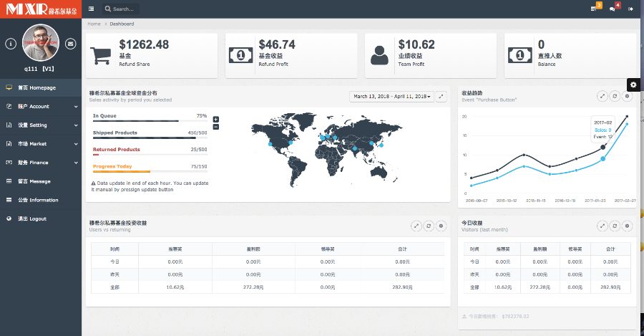Expand the income trend chart to fullscreen

pyautogui.click(x=602, y=96)
